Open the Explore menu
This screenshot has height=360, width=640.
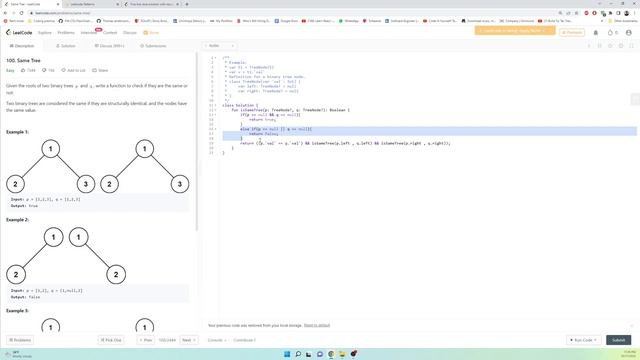(x=44, y=33)
